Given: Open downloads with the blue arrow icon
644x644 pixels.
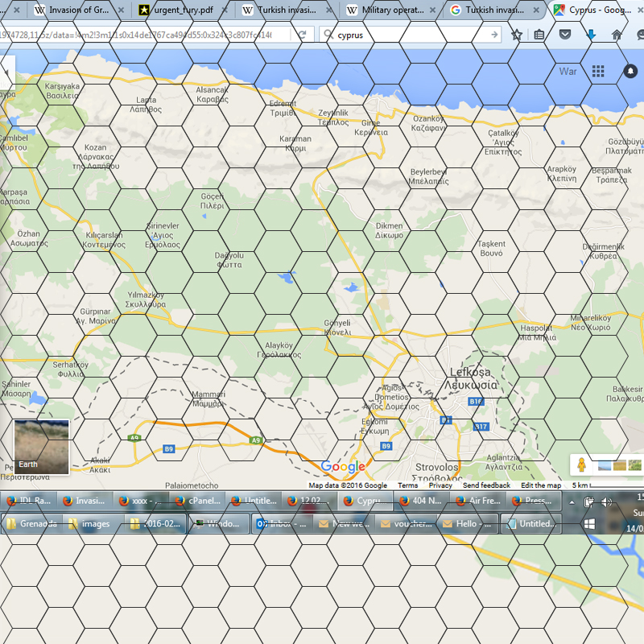Looking at the screenshot, I should [591, 35].
